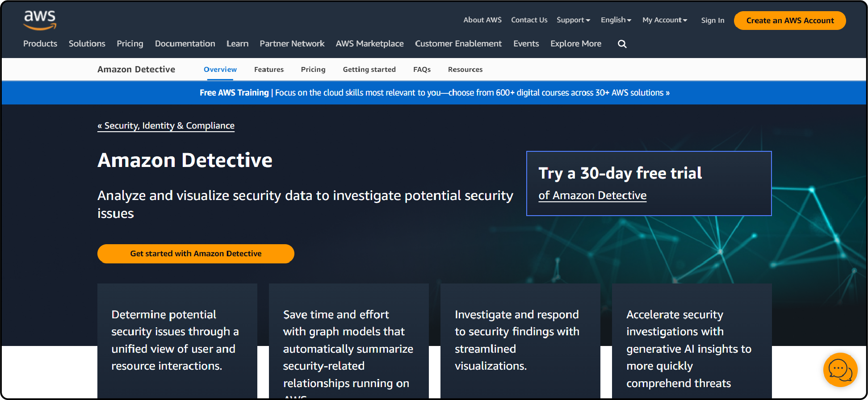Open the Learn menu
868x400 pixels.
[237, 44]
